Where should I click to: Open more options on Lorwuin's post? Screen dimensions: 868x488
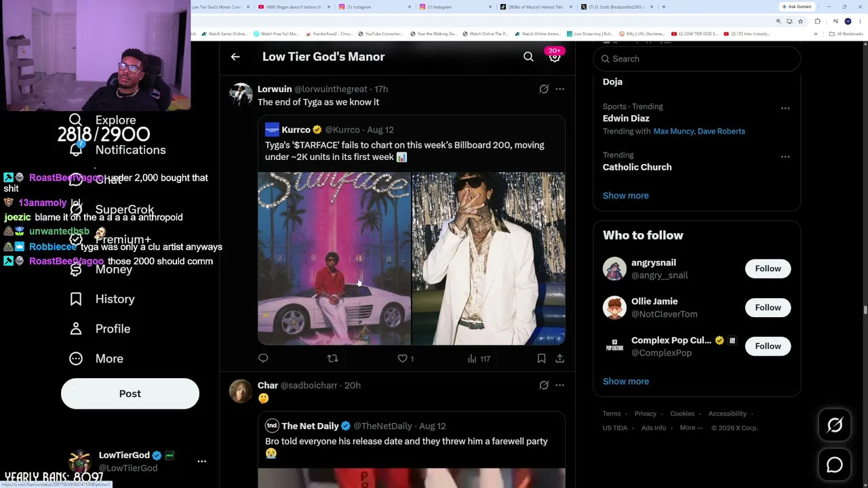[x=559, y=89]
